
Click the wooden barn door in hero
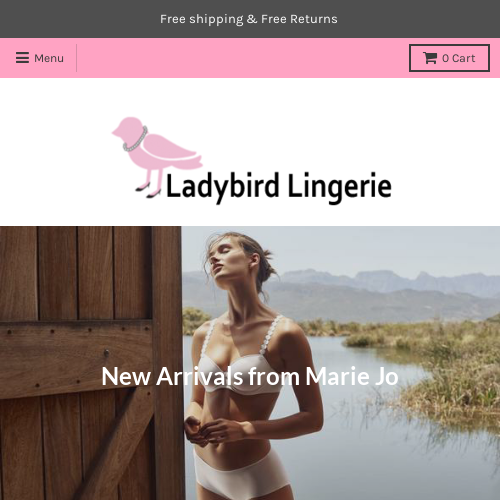coord(91,363)
